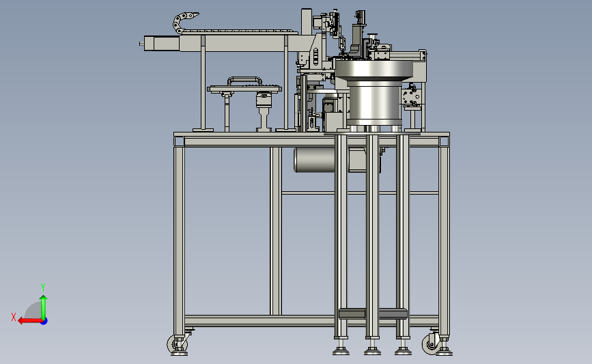Click the green Y axis arrow of the triad
Image resolution: width=592 pixels, height=364 pixels.
(44, 307)
